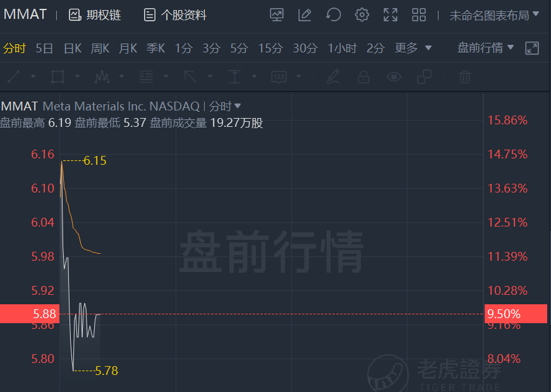Click the expand chart window icon
The image size is (551, 392).
[x=532, y=48]
